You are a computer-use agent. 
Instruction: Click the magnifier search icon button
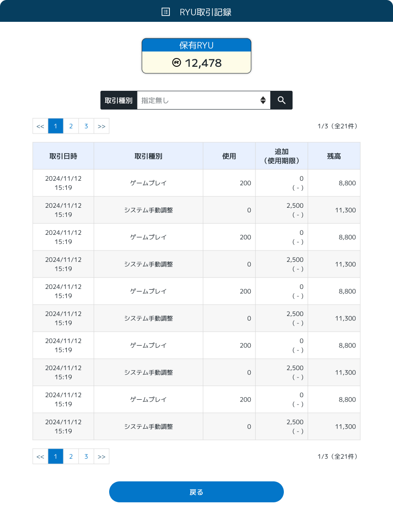pyautogui.click(x=282, y=100)
